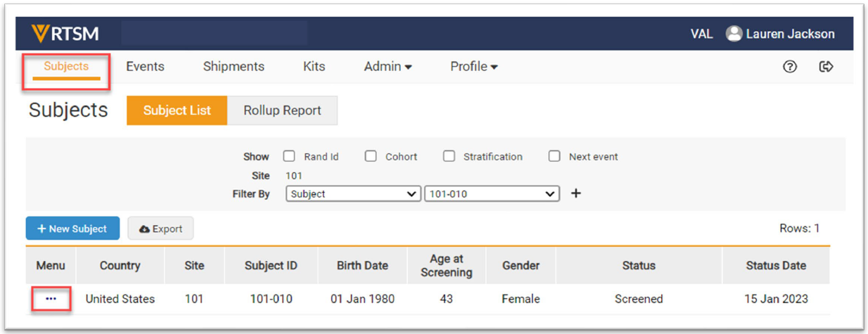Image resolution: width=868 pixels, height=334 pixels.
Task: Expand the 101-010 subject value dropdown
Action: 491,194
